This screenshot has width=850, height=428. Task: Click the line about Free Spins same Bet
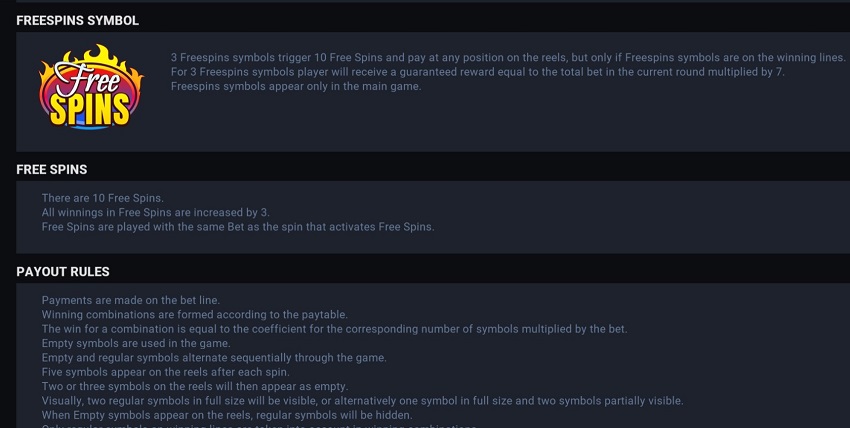pos(238,226)
